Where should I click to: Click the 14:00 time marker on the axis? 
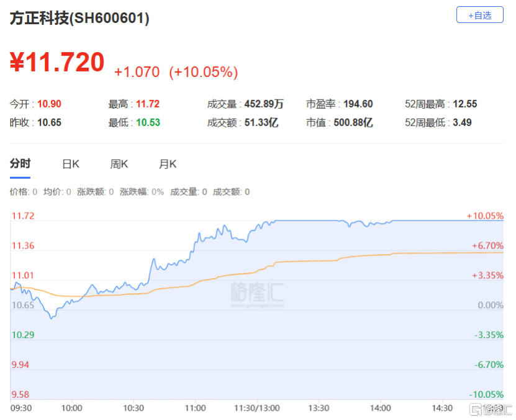(x=380, y=408)
